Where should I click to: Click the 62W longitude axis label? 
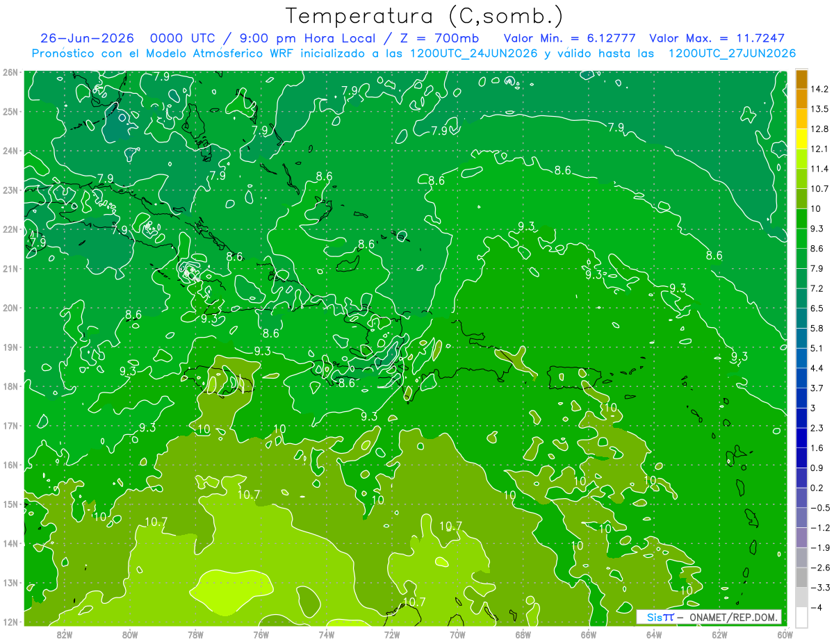click(x=719, y=634)
